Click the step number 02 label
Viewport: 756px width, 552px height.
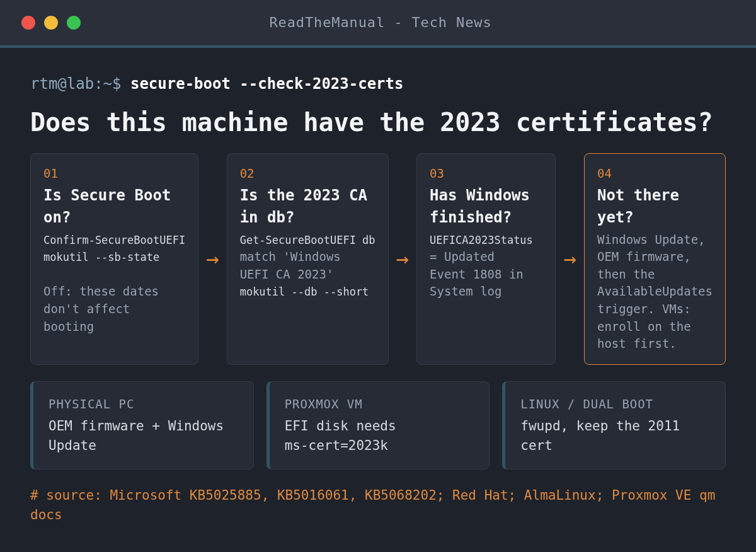click(x=247, y=173)
